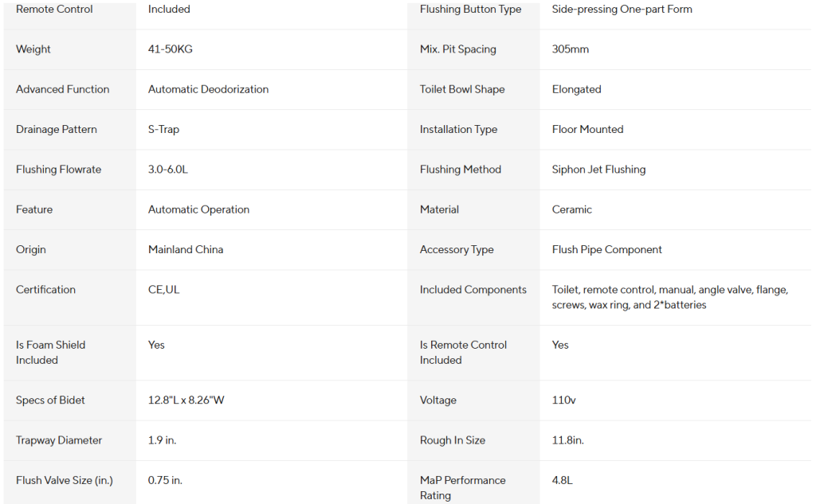This screenshot has width=816, height=504.
Task: Click the Included Components description text
Action: coord(669,297)
